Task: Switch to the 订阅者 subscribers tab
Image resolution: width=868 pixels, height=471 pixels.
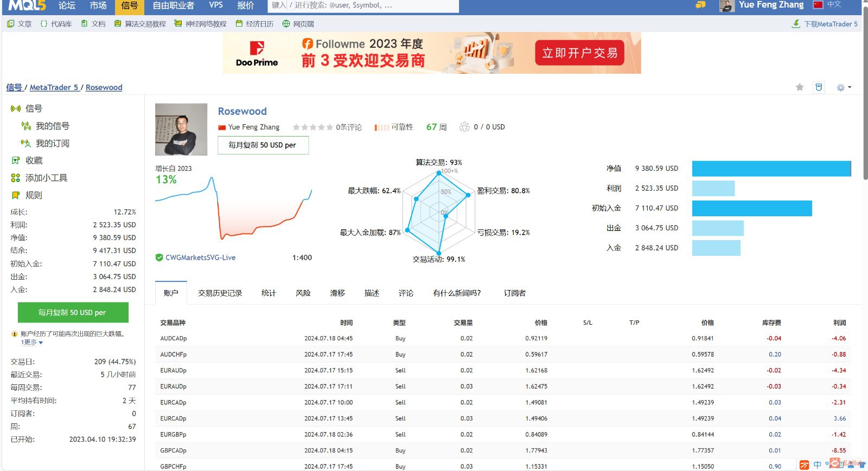Action: pos(514,293)
